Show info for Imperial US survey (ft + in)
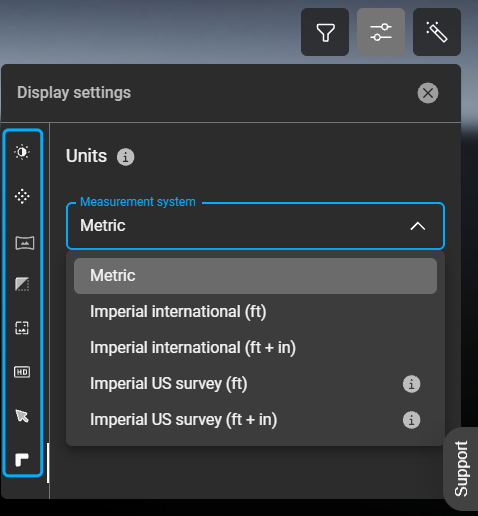This screenshot has height=516, width=478. 411,420
